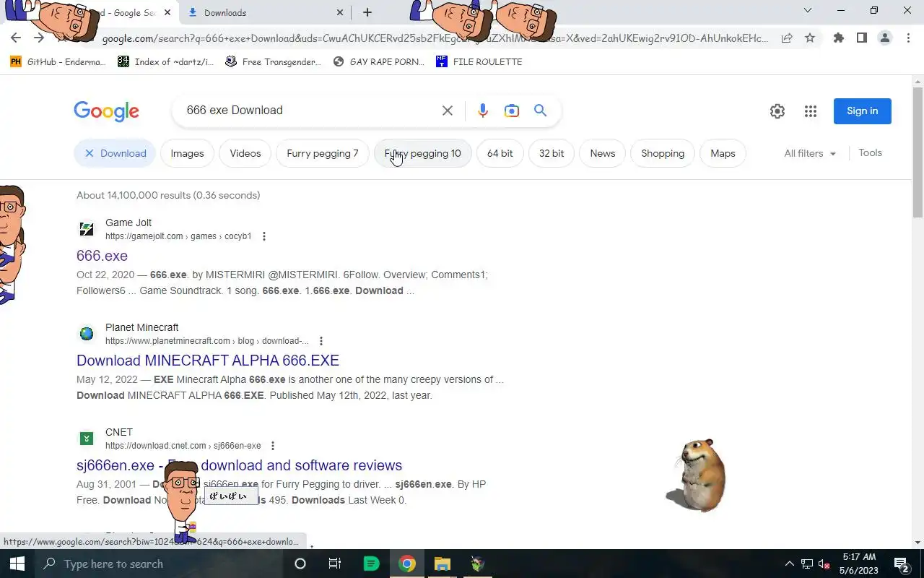Select the 64 bit filter chip
Viewport: 924px width, 578px height.
click(500, 153)
